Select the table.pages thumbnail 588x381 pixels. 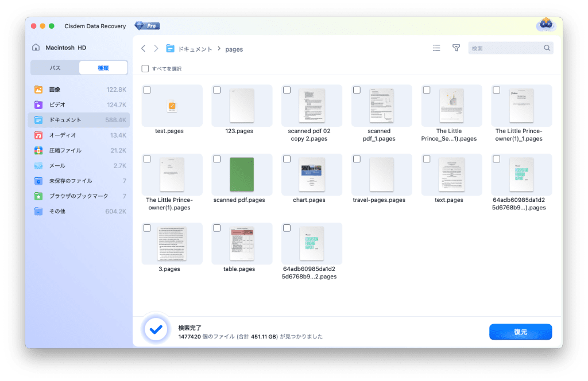tap(242, 243)
